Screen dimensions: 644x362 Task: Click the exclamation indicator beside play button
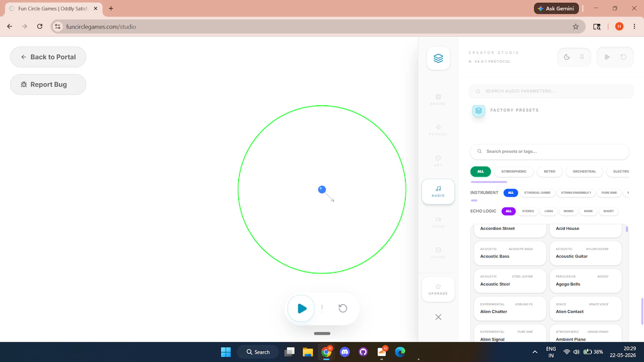click(x=322, y=308)
